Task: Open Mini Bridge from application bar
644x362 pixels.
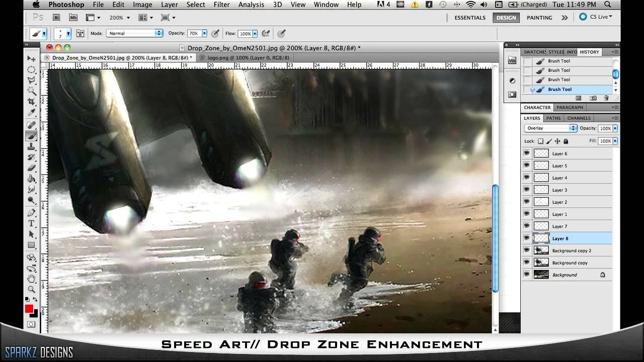Action: point(73,18)
